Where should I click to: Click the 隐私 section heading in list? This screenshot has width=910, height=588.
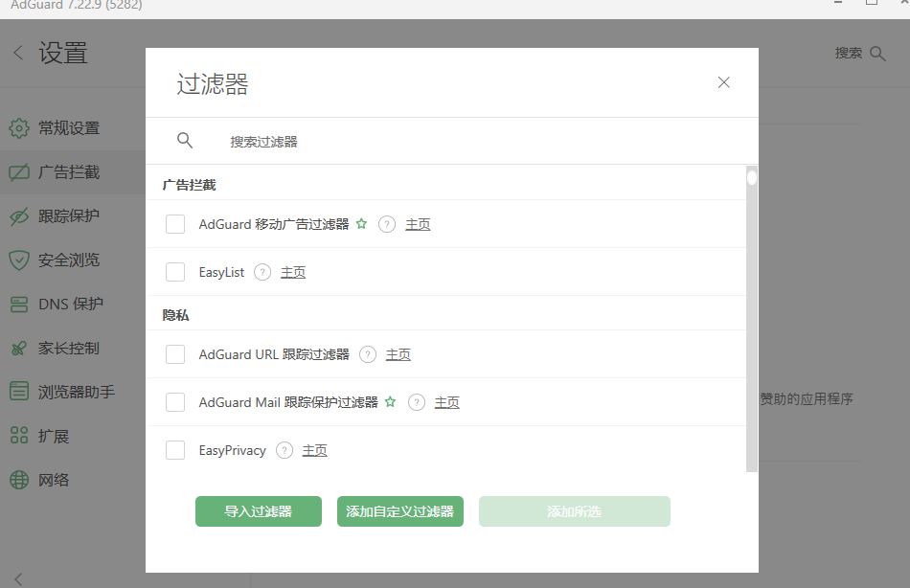176,315
